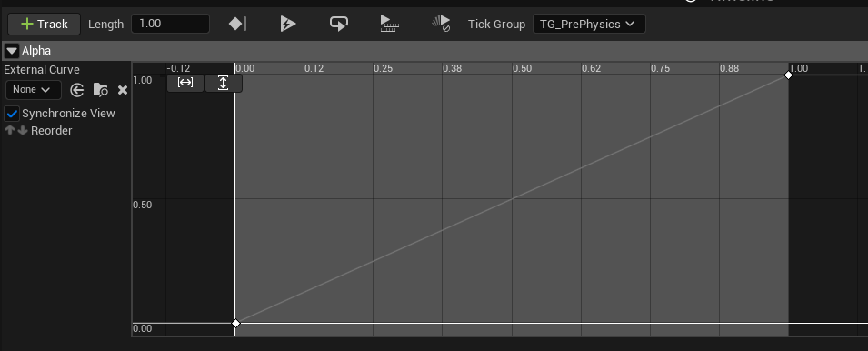Click the 0.75 time ruler label

click(661, 68)
